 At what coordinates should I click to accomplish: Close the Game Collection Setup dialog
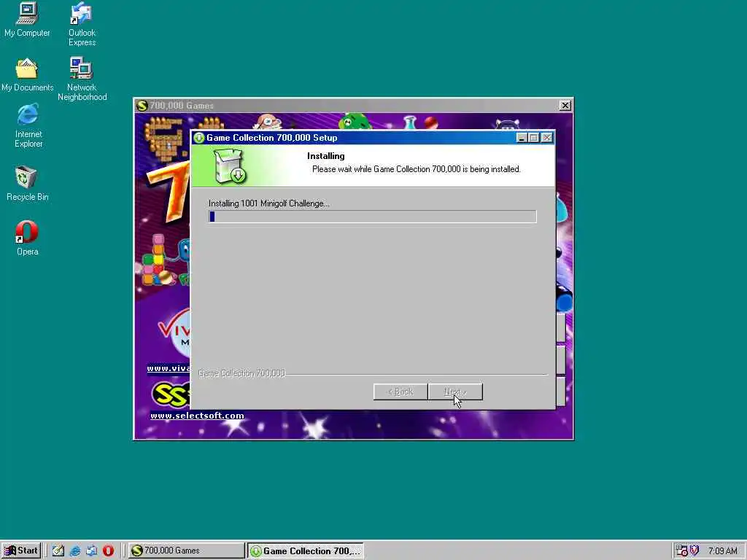tap(547, 138)
